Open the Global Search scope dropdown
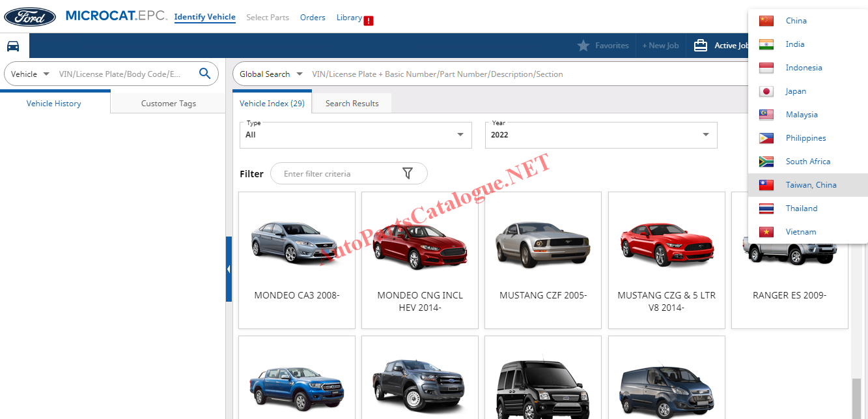The width and height of the screenshot is (868, 419). 271,74
